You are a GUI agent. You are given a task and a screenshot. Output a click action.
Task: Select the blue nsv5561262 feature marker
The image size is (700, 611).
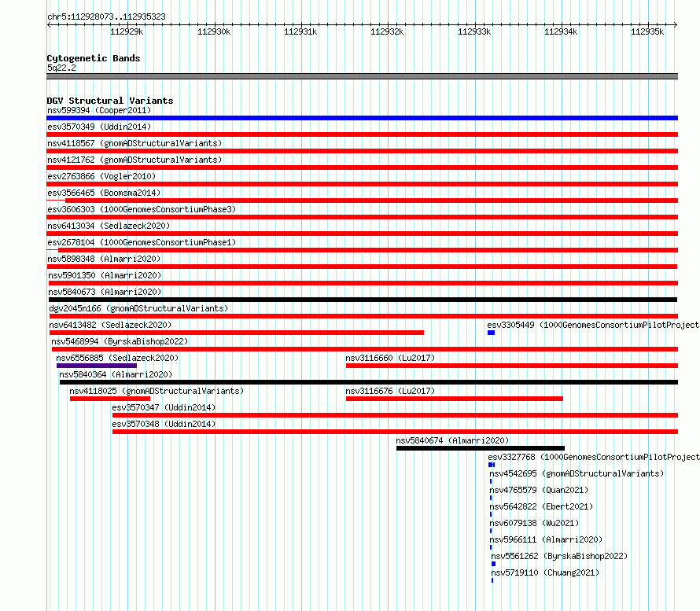tap(493, 564)
